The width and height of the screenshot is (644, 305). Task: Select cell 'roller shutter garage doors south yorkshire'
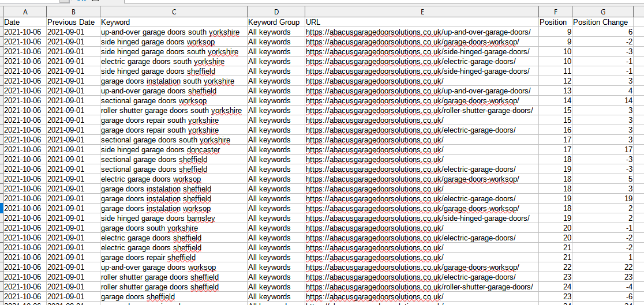tap(174, 111)
